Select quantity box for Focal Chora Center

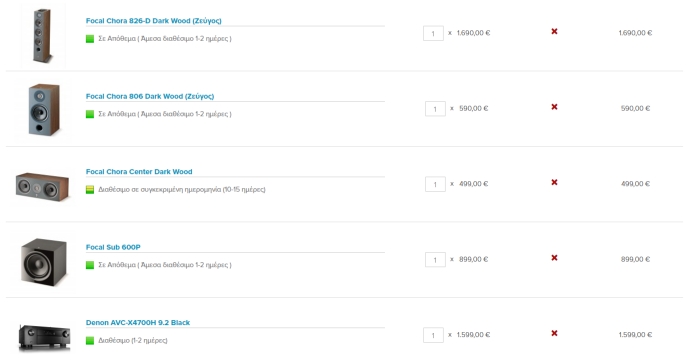tap(435, 184)
